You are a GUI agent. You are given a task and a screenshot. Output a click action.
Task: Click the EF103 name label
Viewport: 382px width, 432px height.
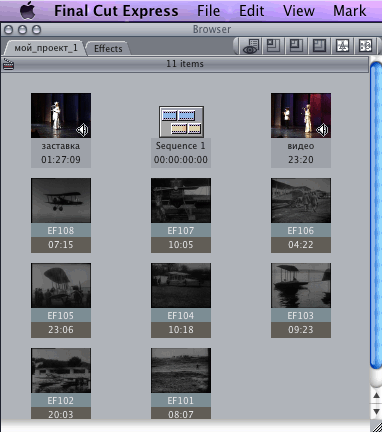pyautogui.click(x=301, y=316)
